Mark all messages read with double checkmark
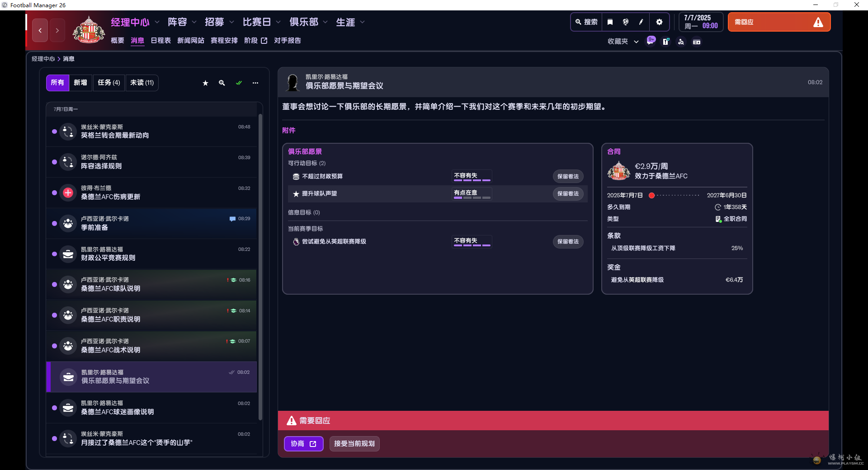 tap(239, 83)
